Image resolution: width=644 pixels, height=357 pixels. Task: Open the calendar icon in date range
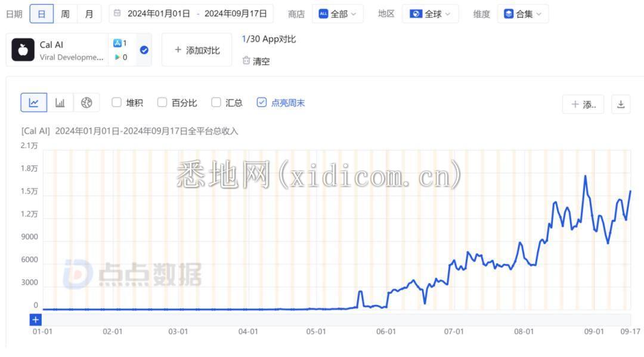click(117, 13)
